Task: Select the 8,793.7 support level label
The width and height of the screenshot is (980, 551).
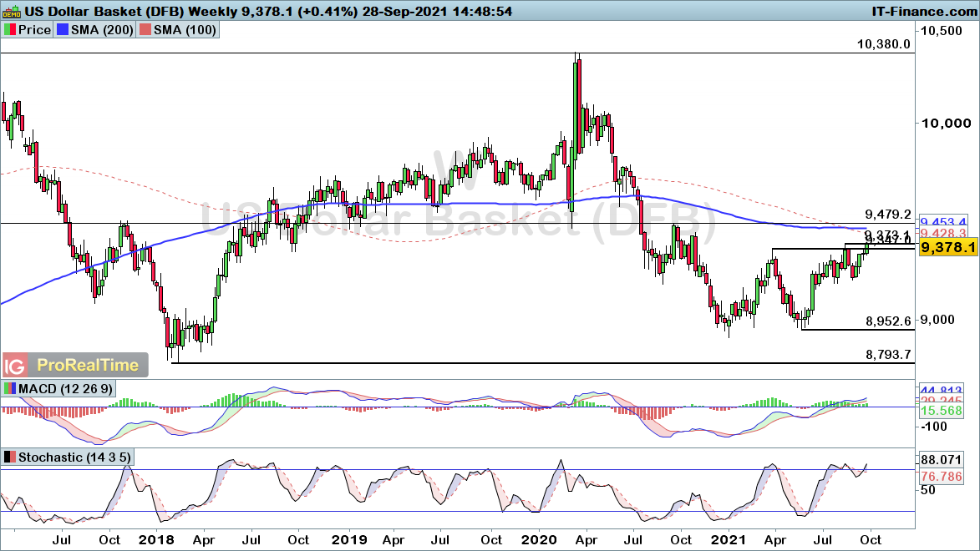Action: point(887,354)
